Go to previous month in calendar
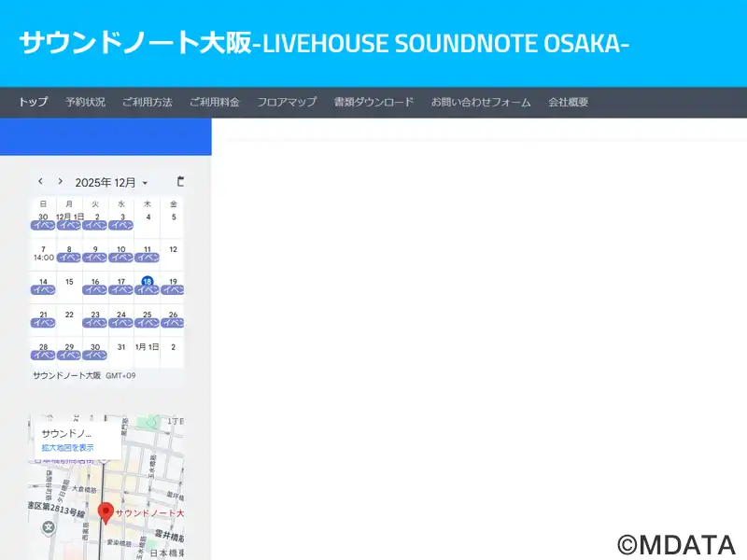This screenshot has width=747, height=560. point(40,181)
